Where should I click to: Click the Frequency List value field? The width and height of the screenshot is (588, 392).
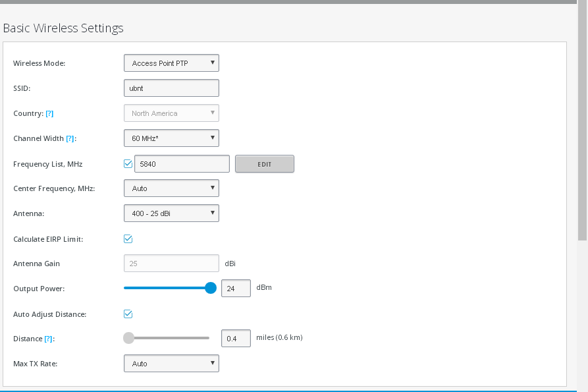pyautogui.click(x=182, y=164)
